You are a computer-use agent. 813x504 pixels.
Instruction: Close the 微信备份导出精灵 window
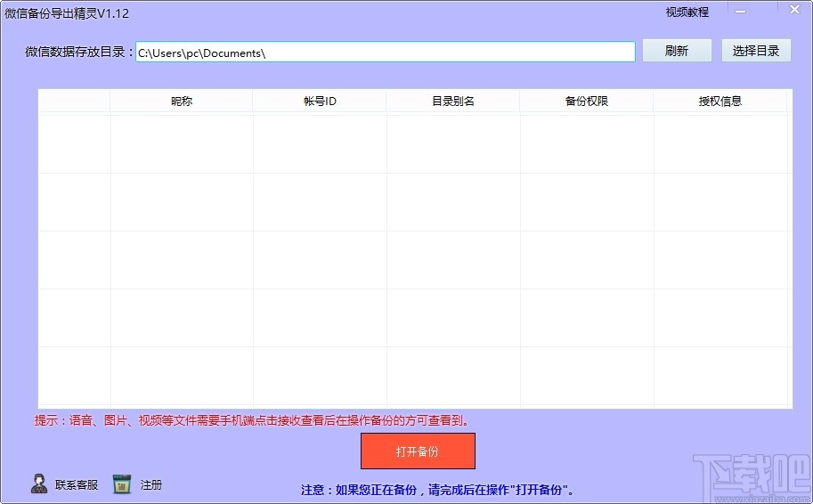point(794,10)
